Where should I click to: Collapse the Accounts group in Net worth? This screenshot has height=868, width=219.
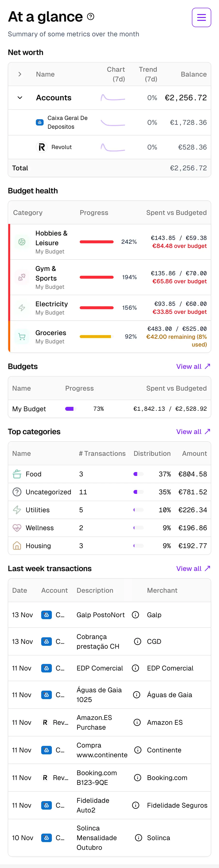tap(20, 97)
